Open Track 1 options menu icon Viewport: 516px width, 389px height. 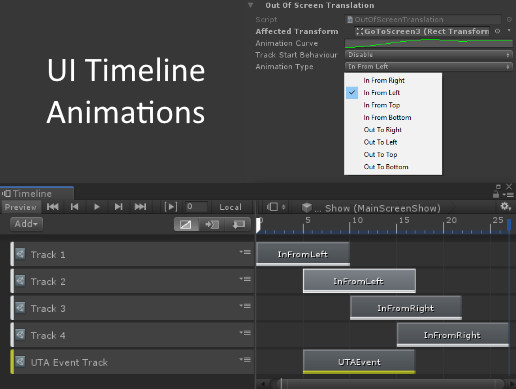point(245,252)
